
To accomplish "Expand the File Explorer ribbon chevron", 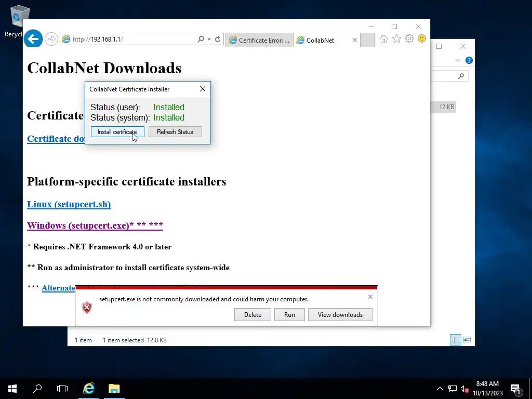I will tap(457, 60).
